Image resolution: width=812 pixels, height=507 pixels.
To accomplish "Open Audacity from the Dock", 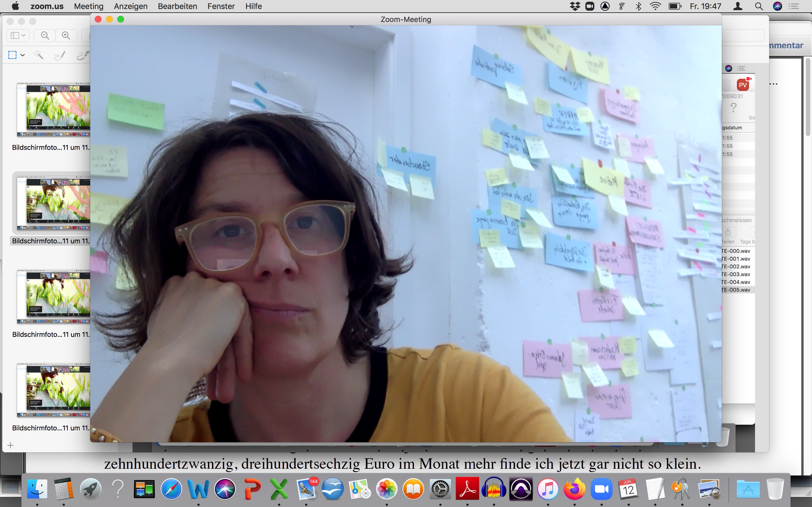I will 494,489.
